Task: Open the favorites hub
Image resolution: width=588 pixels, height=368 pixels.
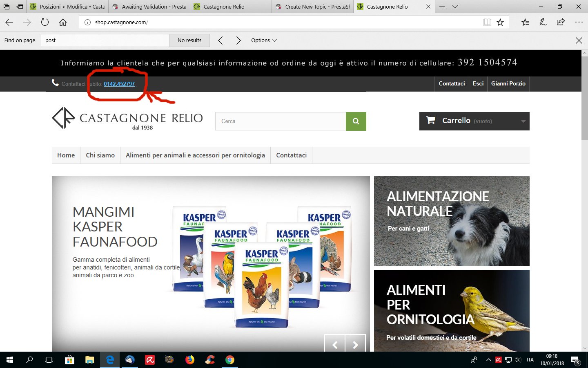Action: [x=525, y=22]
